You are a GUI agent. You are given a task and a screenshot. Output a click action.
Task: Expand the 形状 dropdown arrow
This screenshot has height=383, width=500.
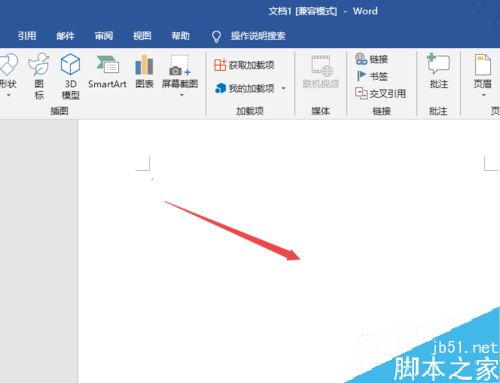[x=9, y=95]
